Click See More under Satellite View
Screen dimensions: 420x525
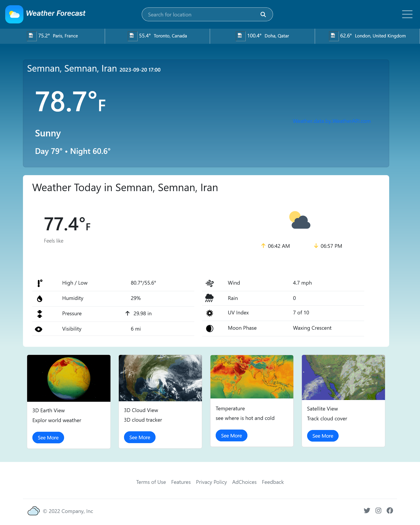[x=323, y=436]
